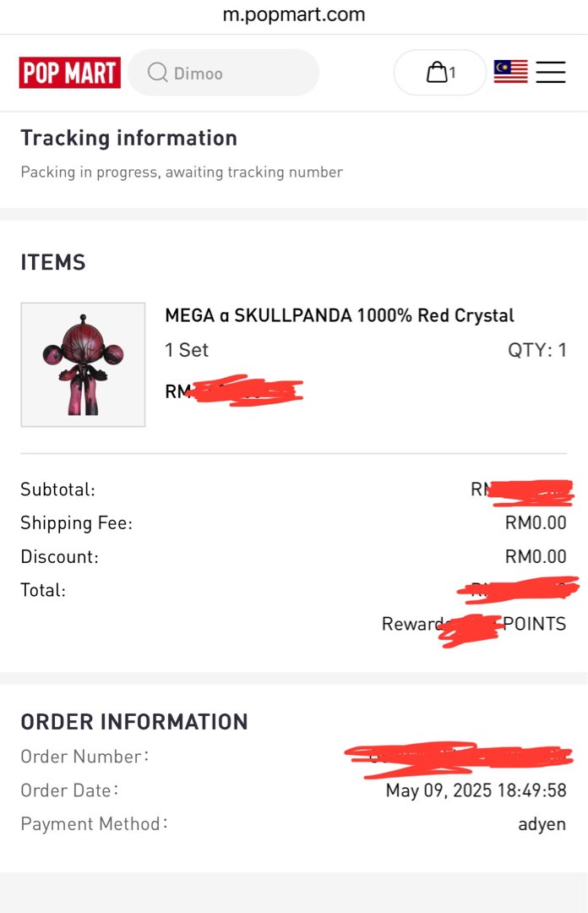Open the shopping bag cart
588x913 pixels.
[439, 73]
